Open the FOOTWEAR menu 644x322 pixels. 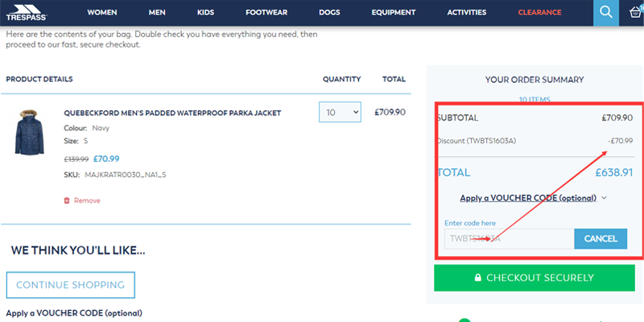click(x=266, y=13)
